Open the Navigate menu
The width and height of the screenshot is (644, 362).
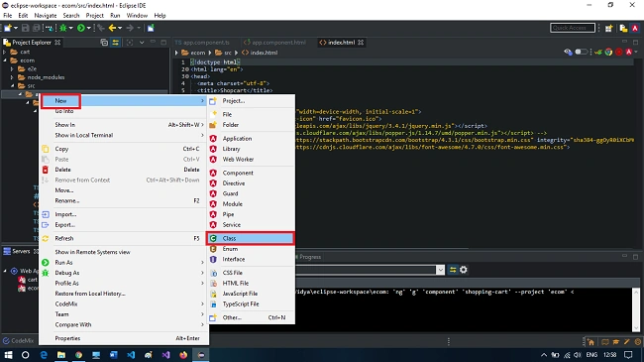46,16
